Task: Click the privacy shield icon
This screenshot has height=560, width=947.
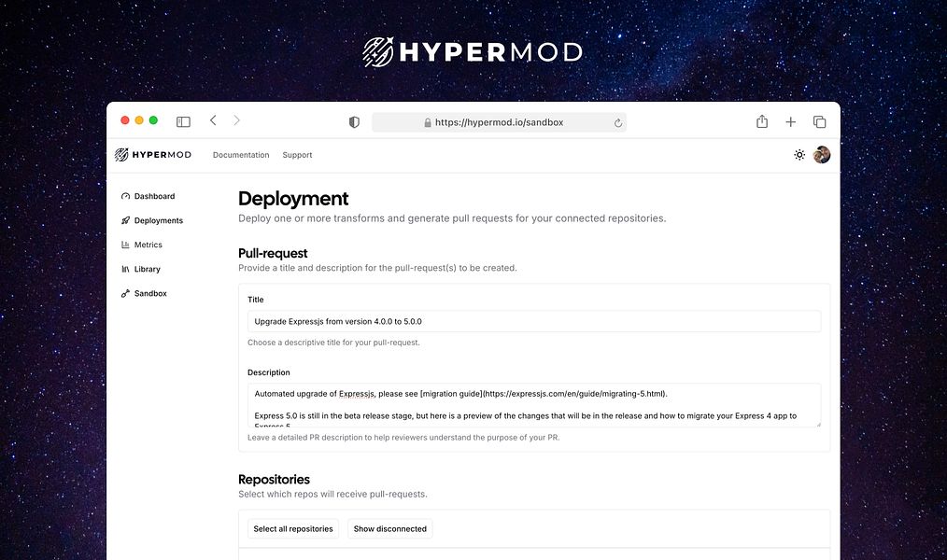Action: (x=355, y=122)
